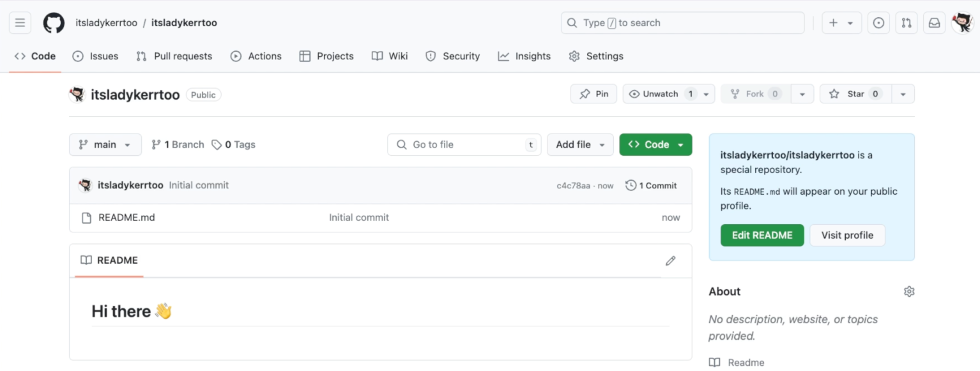Open the notifications inbox icon
Screen dimensions: 980x371
pos(933,22)
